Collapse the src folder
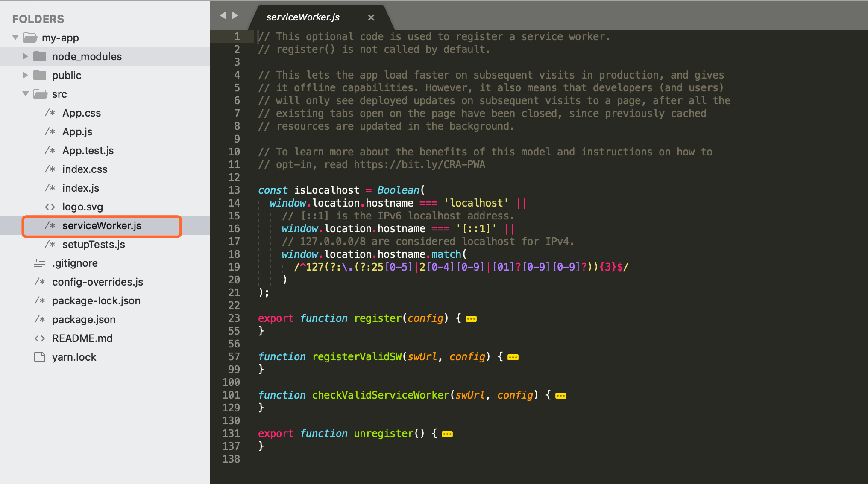The height and width of the screenshot is (484, 868). (x=25, y=94)
